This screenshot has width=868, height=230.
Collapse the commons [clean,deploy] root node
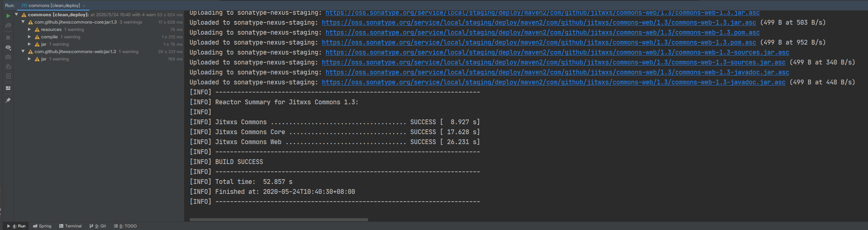tap(17, 14)
